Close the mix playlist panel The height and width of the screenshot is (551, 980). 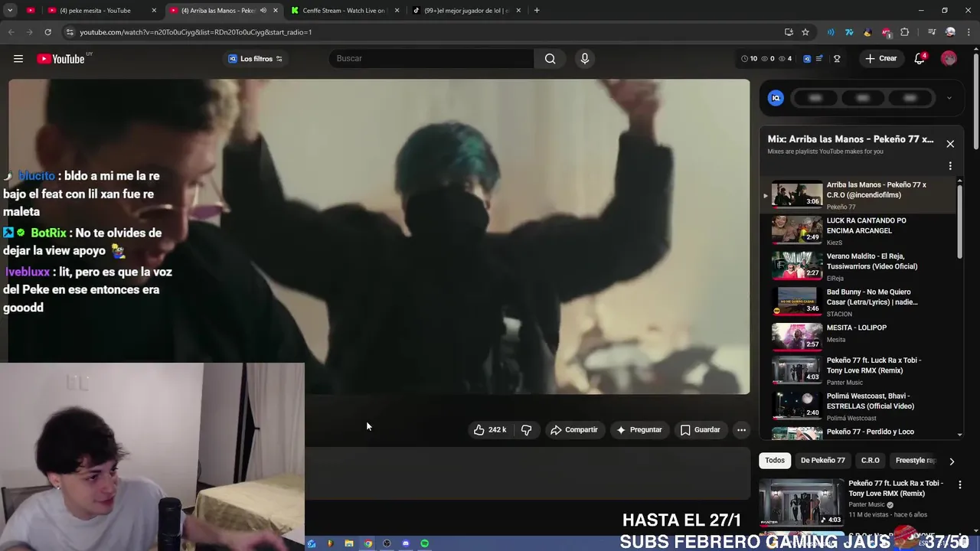950,144
